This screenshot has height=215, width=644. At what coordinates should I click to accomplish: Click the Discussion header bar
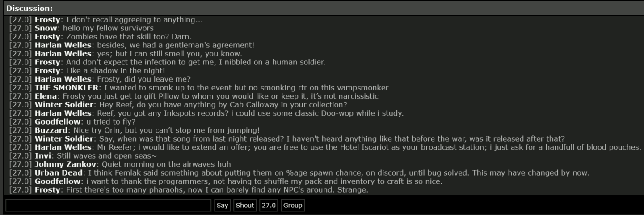(322, 8)
